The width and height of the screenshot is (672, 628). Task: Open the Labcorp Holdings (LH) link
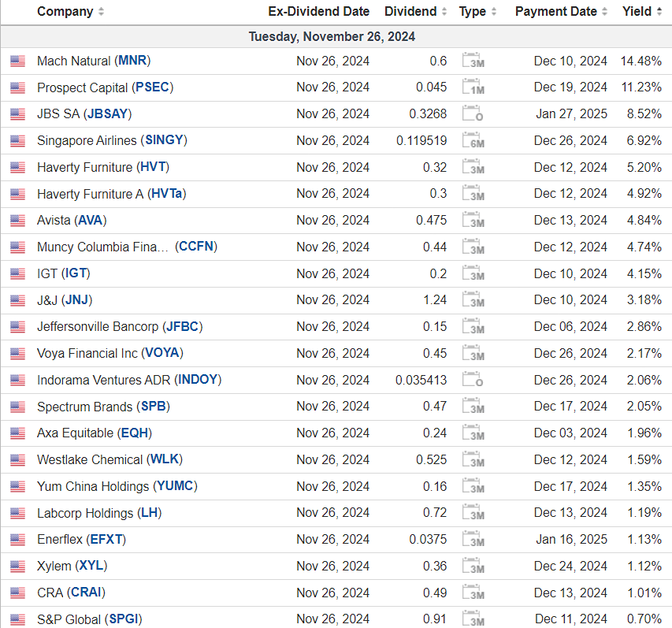point(98,513)
